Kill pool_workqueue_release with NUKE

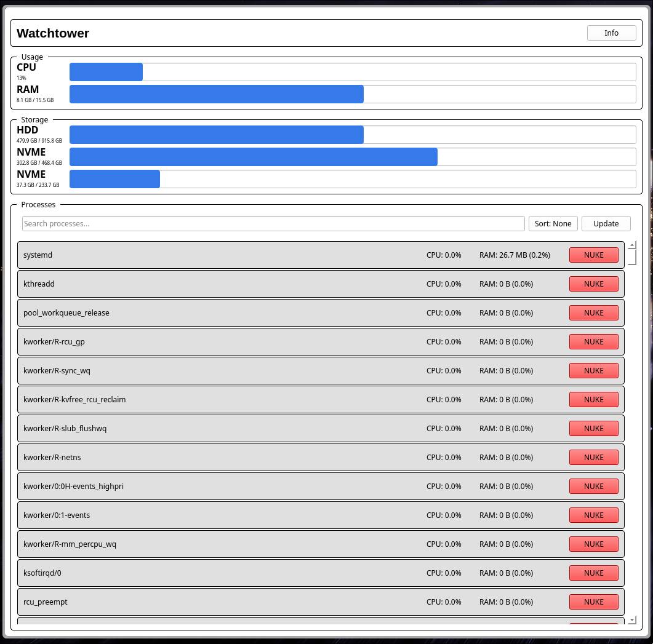pos(593,312)
